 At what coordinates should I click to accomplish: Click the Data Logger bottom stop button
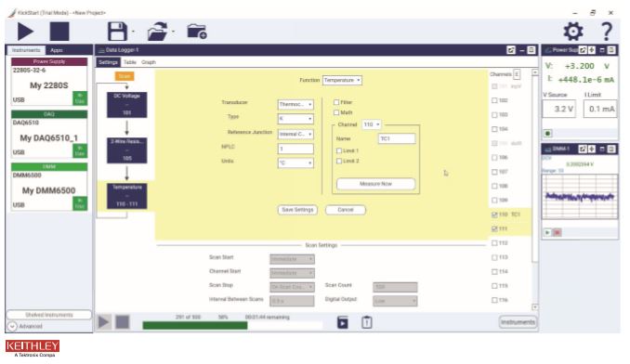[x=123, y=322]
